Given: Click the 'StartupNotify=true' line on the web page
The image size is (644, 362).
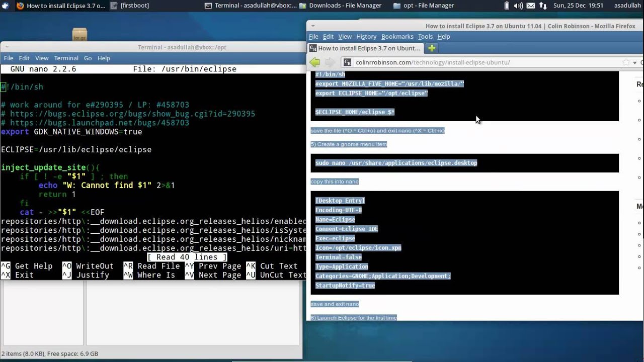Looking at the screenshot, I should (345, 286).
